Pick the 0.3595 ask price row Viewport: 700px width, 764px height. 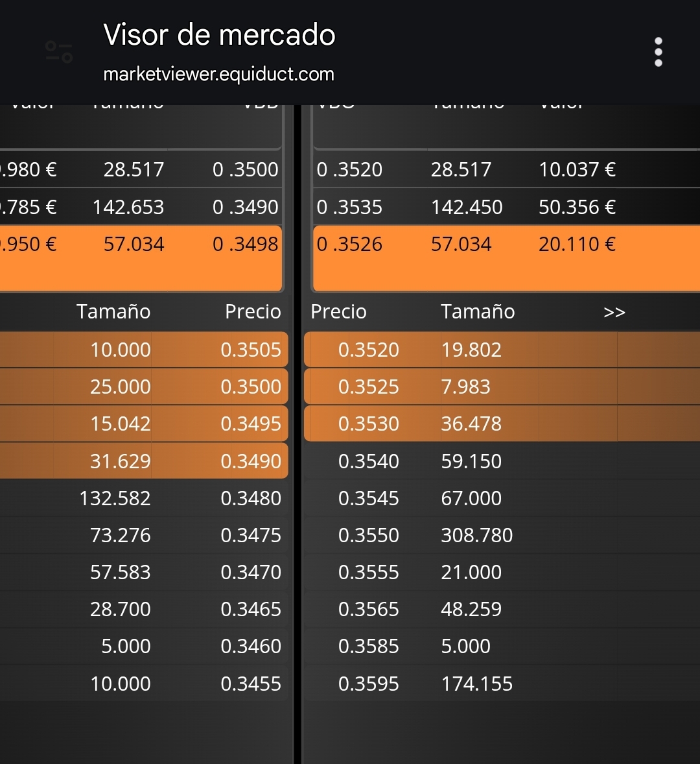[502, 684]
